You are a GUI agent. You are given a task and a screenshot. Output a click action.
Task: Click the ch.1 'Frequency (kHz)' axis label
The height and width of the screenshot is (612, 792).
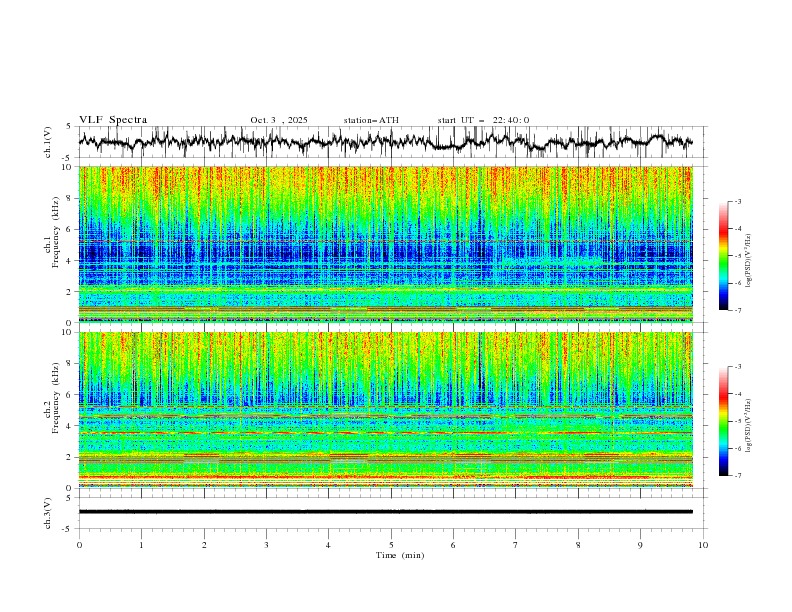pyautogui.click(x=56, y=232)
